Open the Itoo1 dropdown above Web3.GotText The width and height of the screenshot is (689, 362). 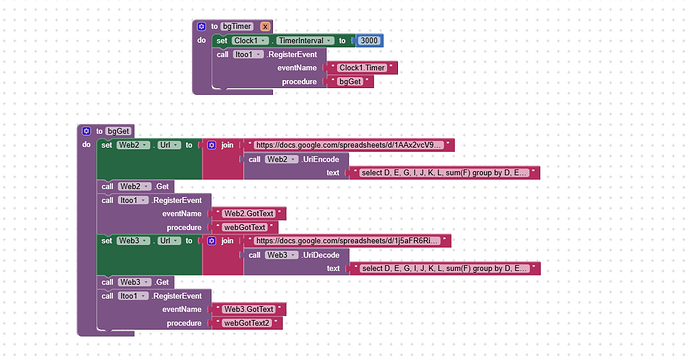133,296
